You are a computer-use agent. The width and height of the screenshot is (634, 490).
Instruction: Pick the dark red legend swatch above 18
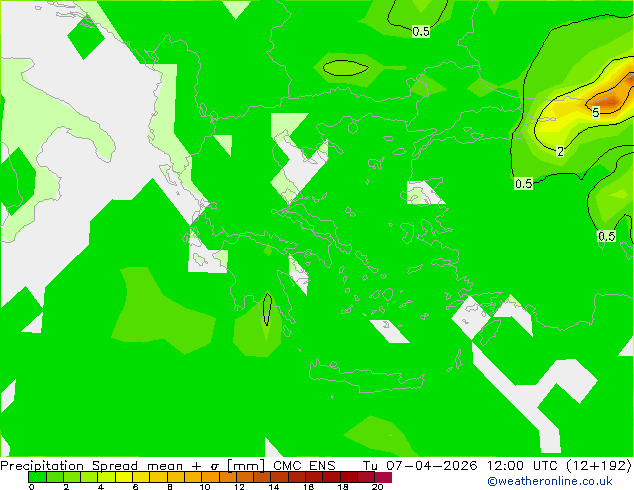[x=349, y=477]
